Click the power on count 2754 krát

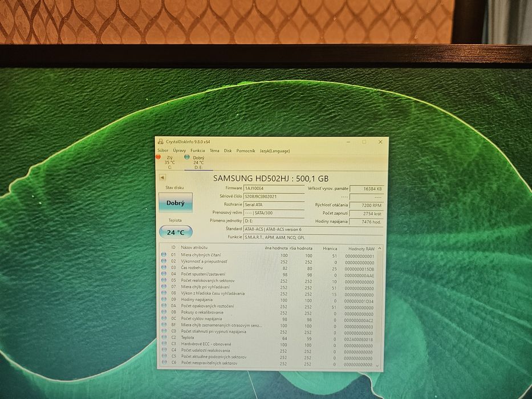point(367,214)
